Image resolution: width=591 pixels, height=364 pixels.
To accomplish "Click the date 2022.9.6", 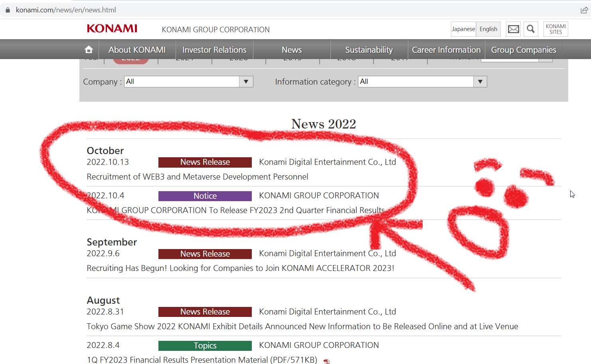I will tap(103, 253).
